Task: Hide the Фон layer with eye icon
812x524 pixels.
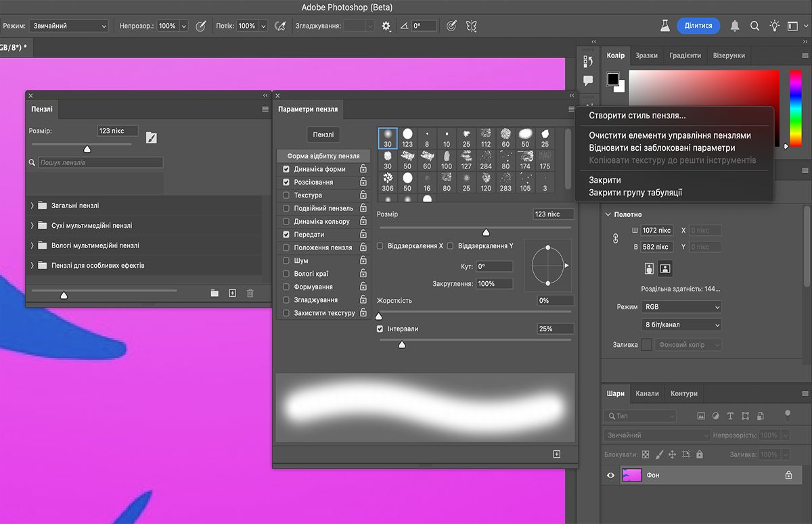Action: 610,475
